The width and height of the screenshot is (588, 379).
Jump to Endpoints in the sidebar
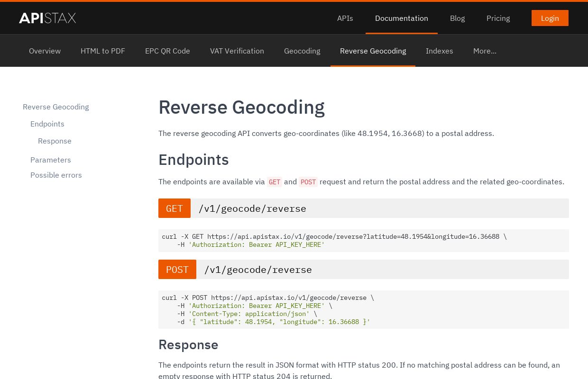47,124
